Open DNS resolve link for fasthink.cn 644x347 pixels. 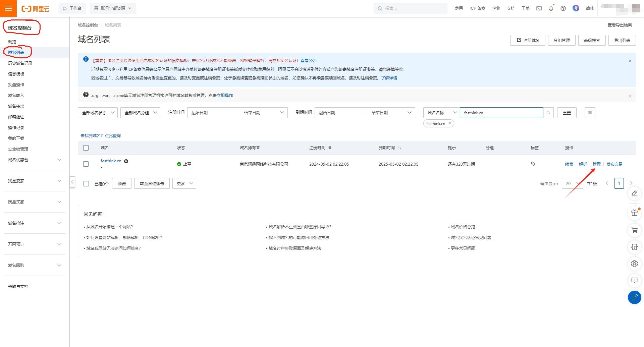(583, 164)
